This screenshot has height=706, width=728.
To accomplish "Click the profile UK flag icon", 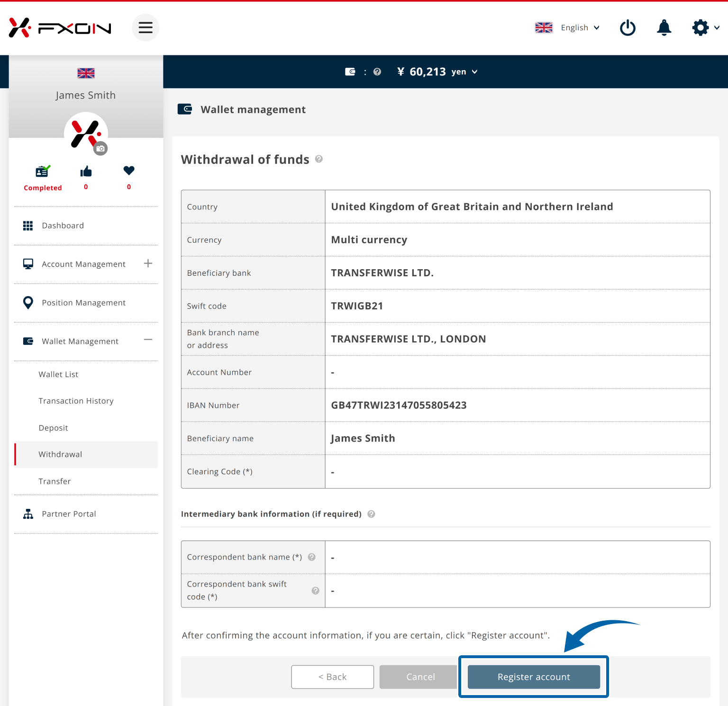I will click(86, 73).
